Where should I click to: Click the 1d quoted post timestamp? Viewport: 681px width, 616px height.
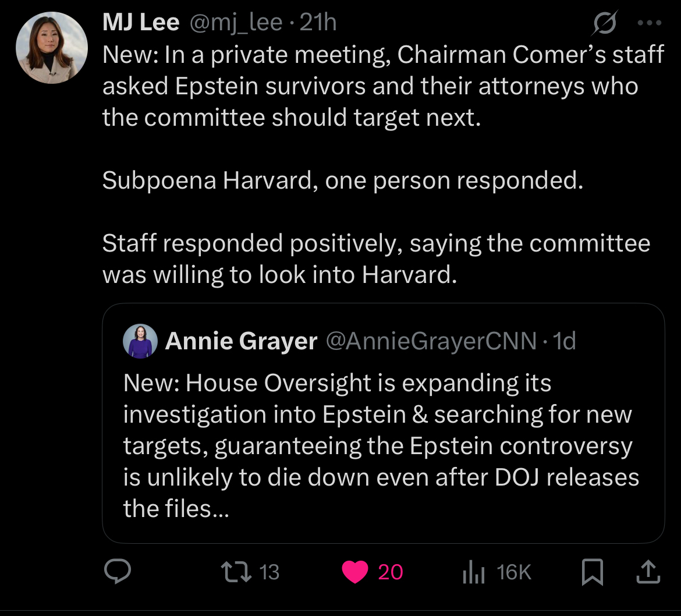(564, 341)
